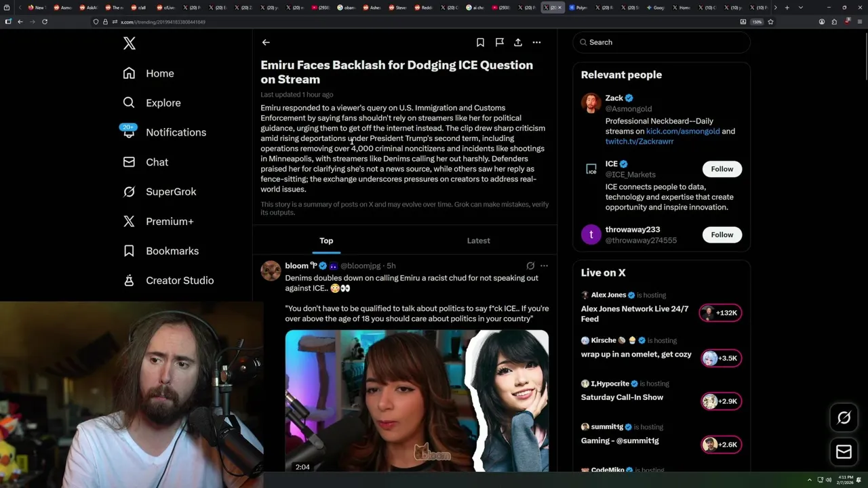This screenshot has height=488, width=868.
Task: Open Creator Studio from the sidebar
Action: (x=168, y=281)
